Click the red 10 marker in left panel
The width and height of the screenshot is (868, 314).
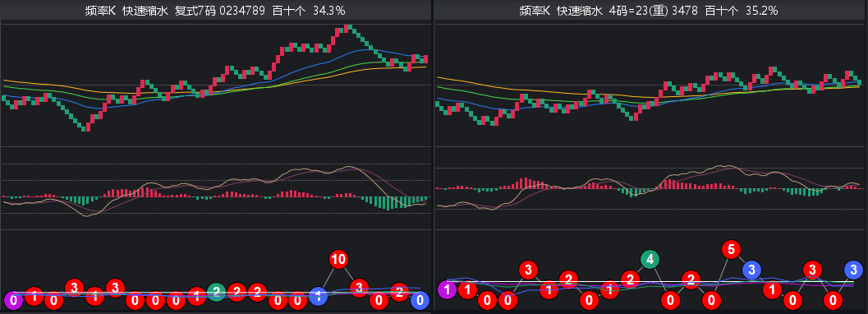338,259
